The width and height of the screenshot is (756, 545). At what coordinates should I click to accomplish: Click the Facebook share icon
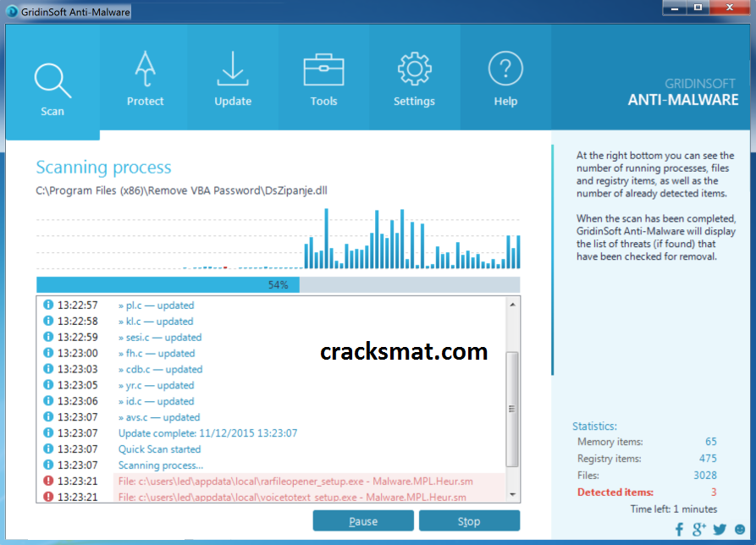click(679, 530)
